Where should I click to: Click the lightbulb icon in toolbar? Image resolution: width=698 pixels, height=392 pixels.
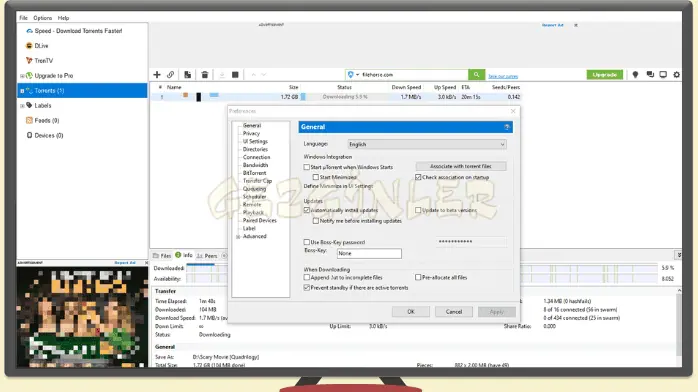tap(635, 75)
